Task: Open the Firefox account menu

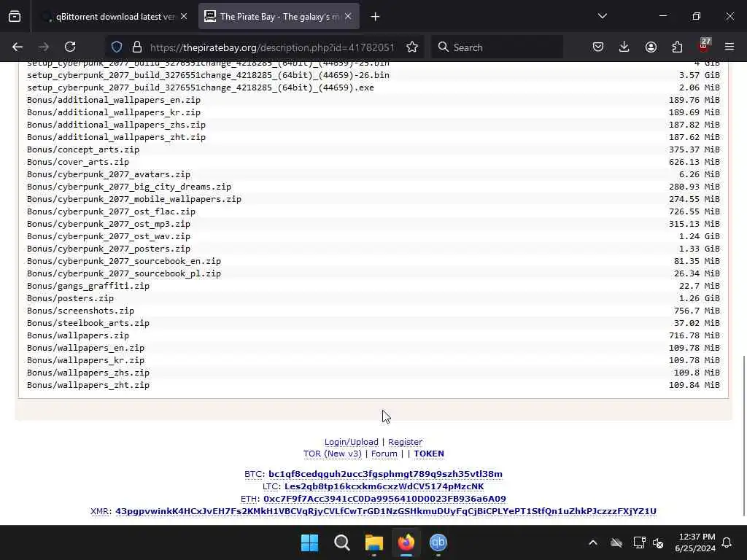Action: pyautogui.click(x=651, y=47)
